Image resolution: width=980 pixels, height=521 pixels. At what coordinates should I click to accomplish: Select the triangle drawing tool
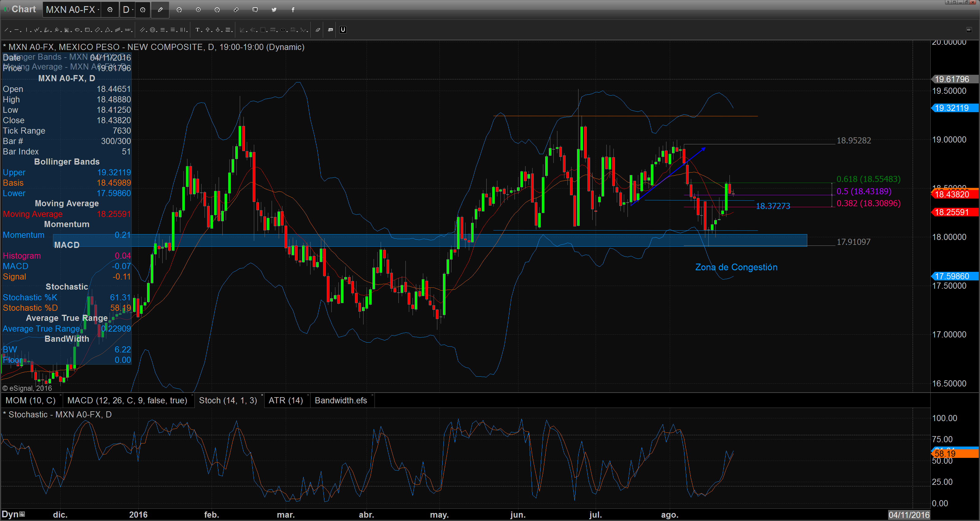(108, 30)
